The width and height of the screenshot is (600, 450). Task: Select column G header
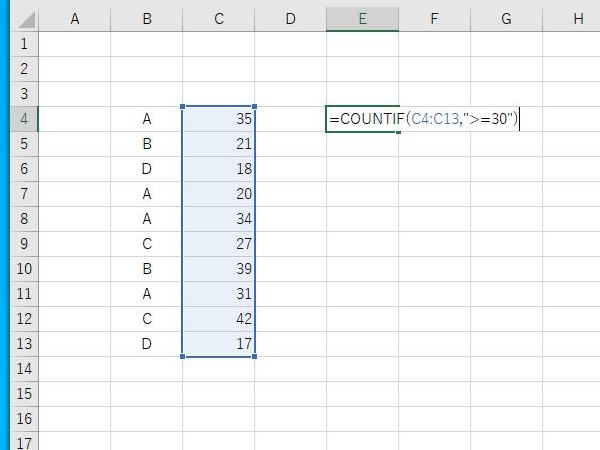tap(506, 19)
